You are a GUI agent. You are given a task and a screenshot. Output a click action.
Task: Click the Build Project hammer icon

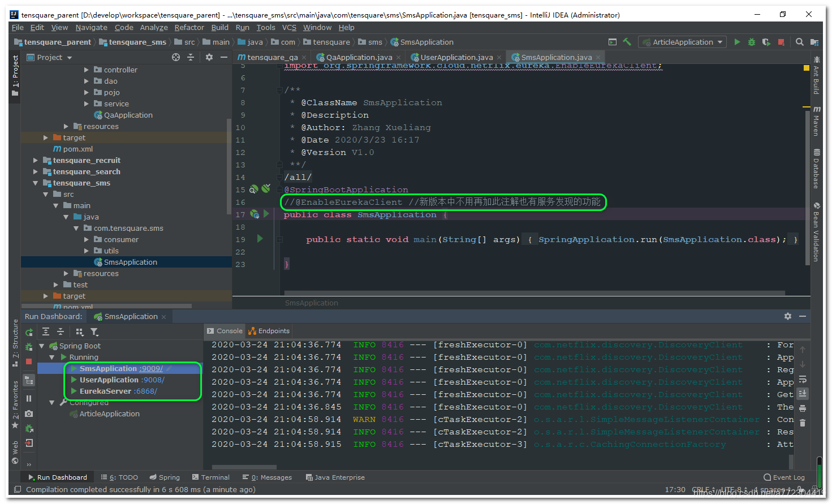[x=627, y=42]
